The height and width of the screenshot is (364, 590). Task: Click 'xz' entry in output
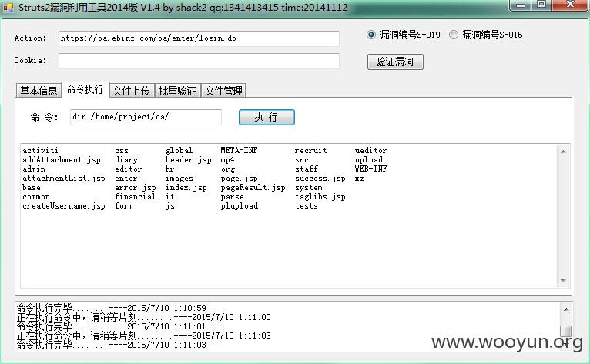coord(360,179)
